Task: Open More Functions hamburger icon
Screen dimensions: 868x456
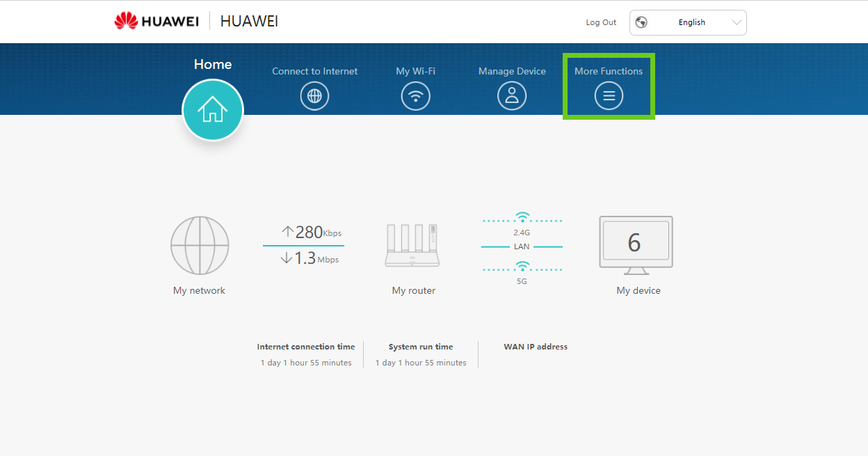Action: 609,96
